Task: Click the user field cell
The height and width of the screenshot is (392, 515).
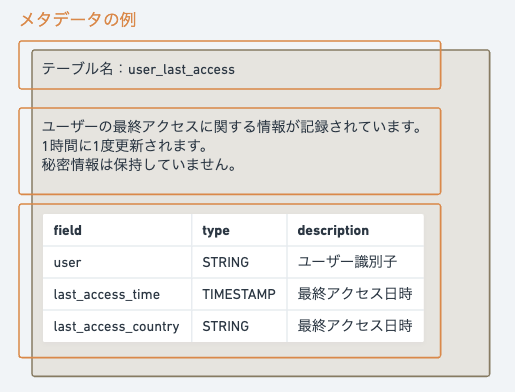Action: pos(117,262)
